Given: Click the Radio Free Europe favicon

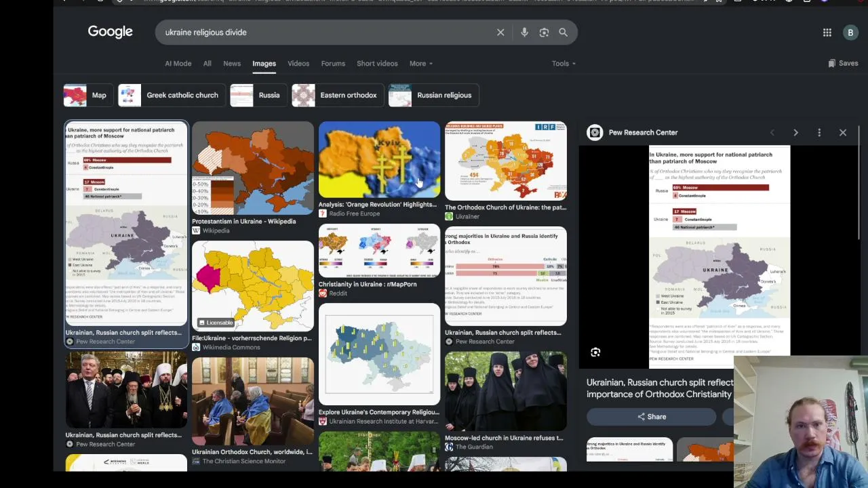Looking at the screenshot, I should [x=323, y=213].
